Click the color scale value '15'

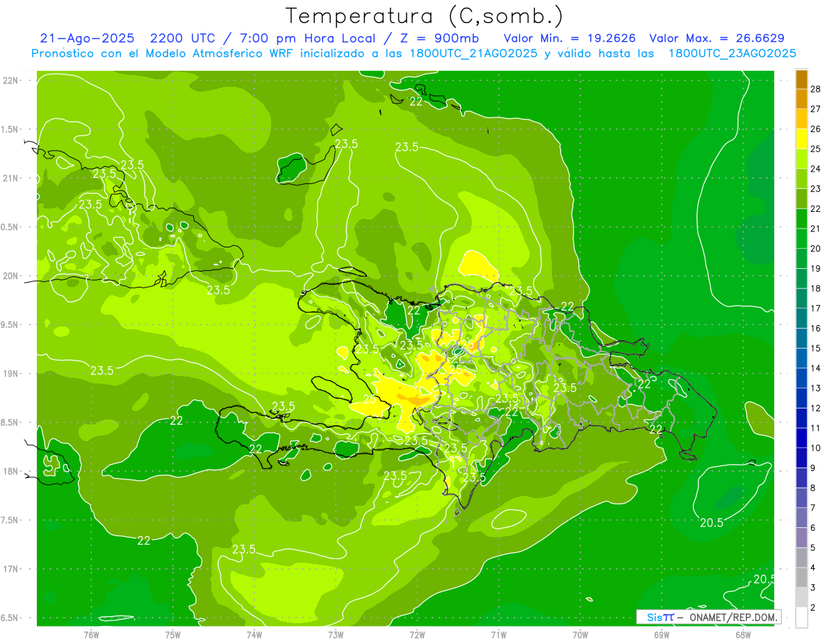[x=816, y=348]
